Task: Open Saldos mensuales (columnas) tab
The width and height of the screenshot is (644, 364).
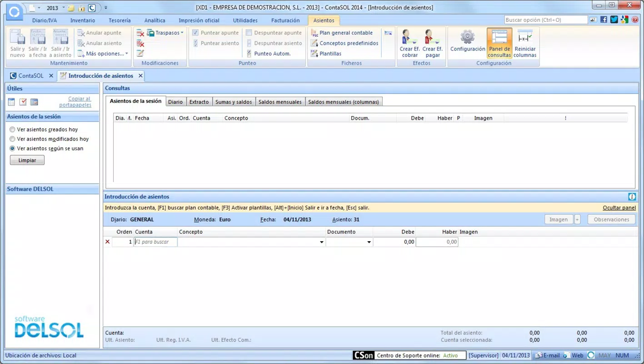Action: pos(344,102)
